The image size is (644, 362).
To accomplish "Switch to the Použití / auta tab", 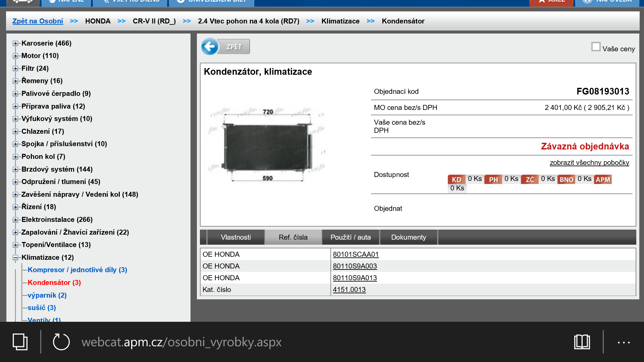I will click(x=351, y=237).
